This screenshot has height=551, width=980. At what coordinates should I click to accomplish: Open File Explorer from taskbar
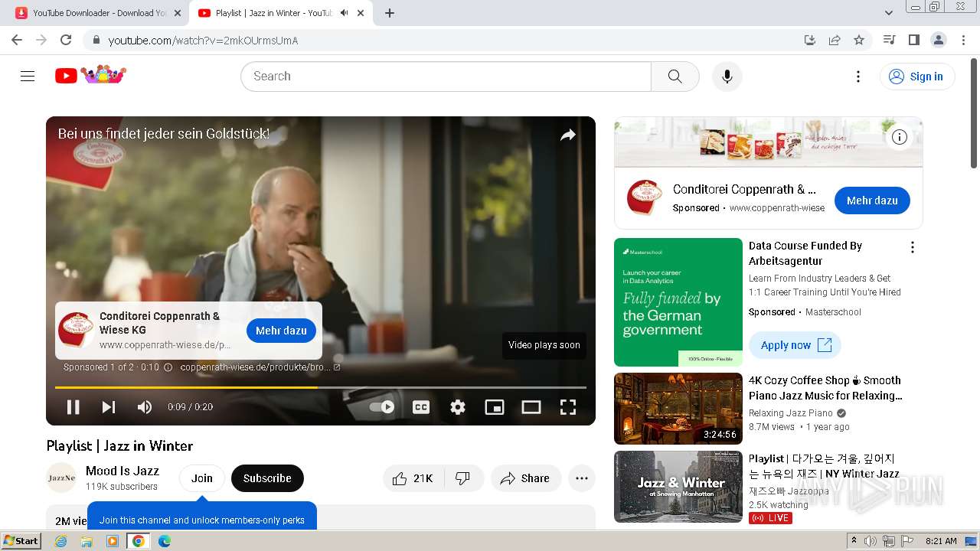pos(87,541)
